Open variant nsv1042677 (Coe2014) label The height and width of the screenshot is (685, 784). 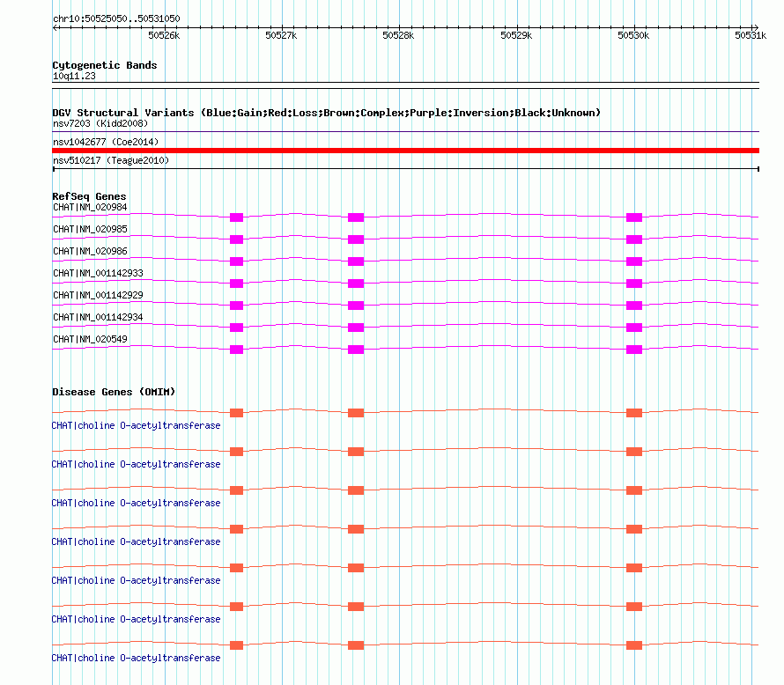106,142
